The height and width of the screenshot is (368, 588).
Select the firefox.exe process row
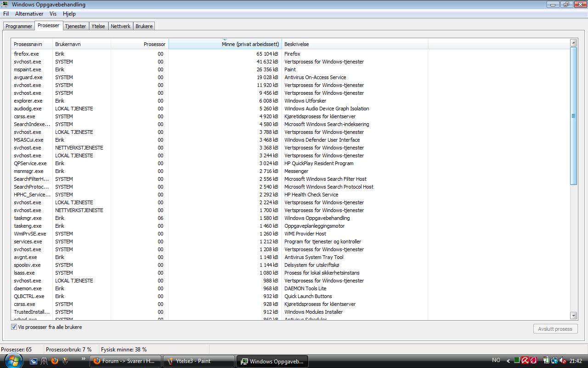coord(290,54)
